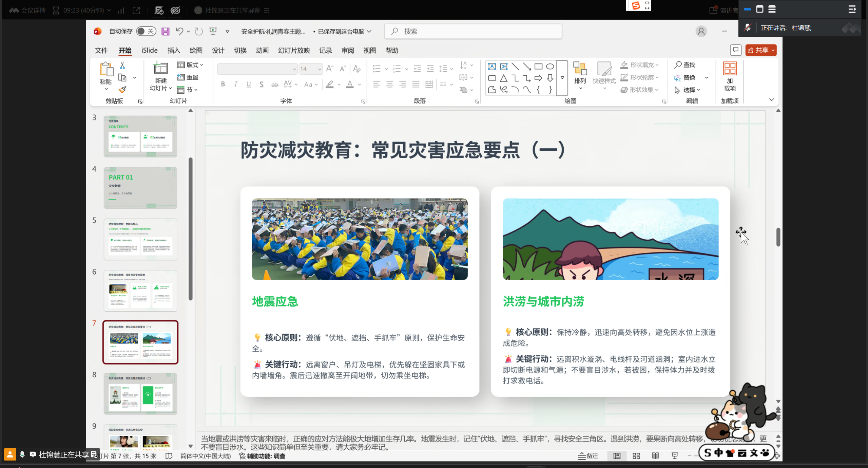Open the font size dropdown
868x468 pixels.
pos(319,69)
